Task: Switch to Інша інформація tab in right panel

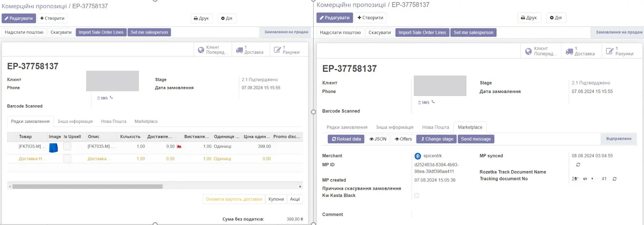Action: point(395,127)
